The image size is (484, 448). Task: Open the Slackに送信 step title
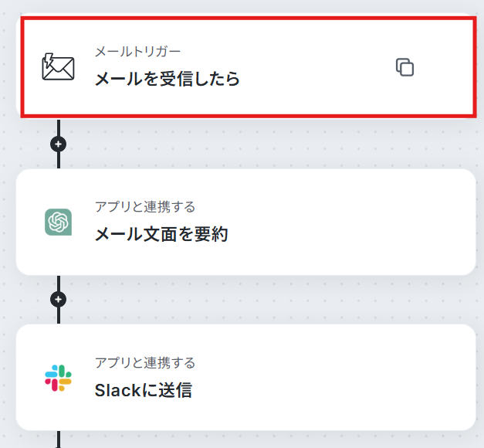(x=144, y=390)
